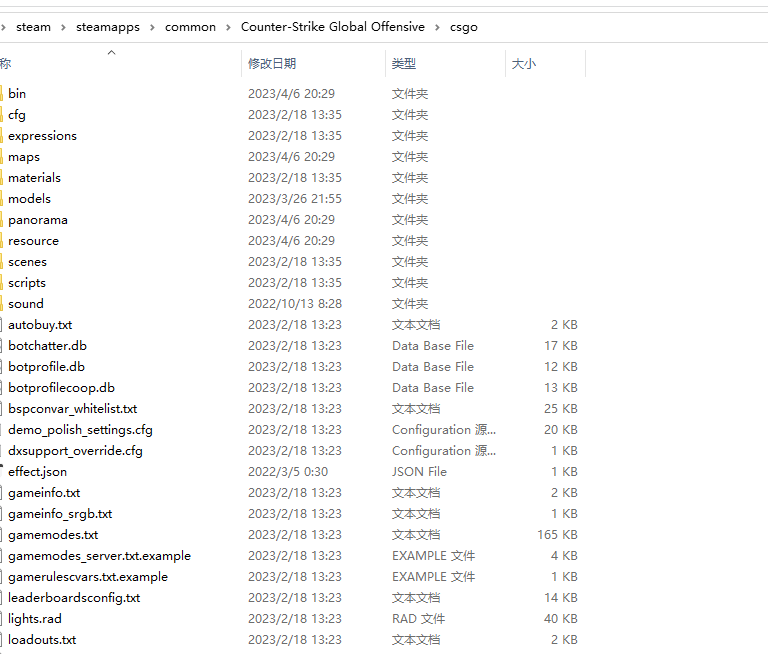Select the expressions folder
This screenshot has width=768, height=654.
pos(43,136)
